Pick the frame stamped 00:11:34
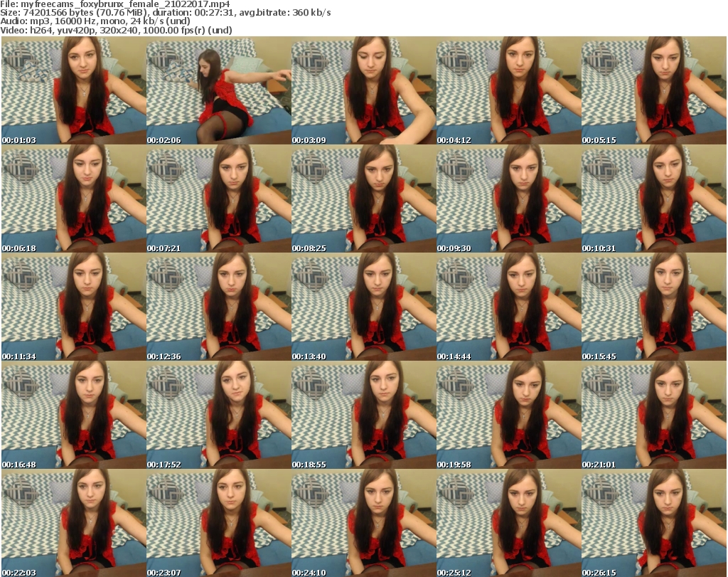The width and height of the screenshot is (728, 577). click(x=74, y=307)
